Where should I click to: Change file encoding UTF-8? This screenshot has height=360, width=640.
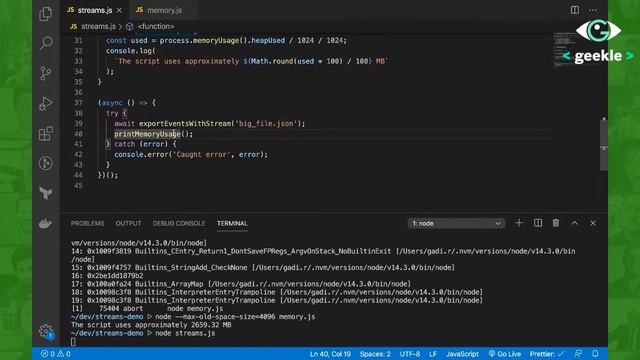point(410,354)
